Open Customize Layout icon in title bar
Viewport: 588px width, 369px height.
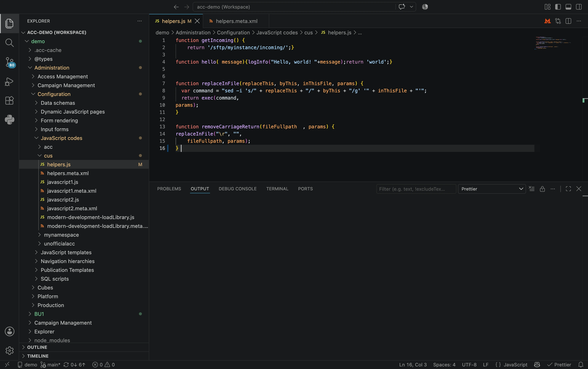(547, 7)
